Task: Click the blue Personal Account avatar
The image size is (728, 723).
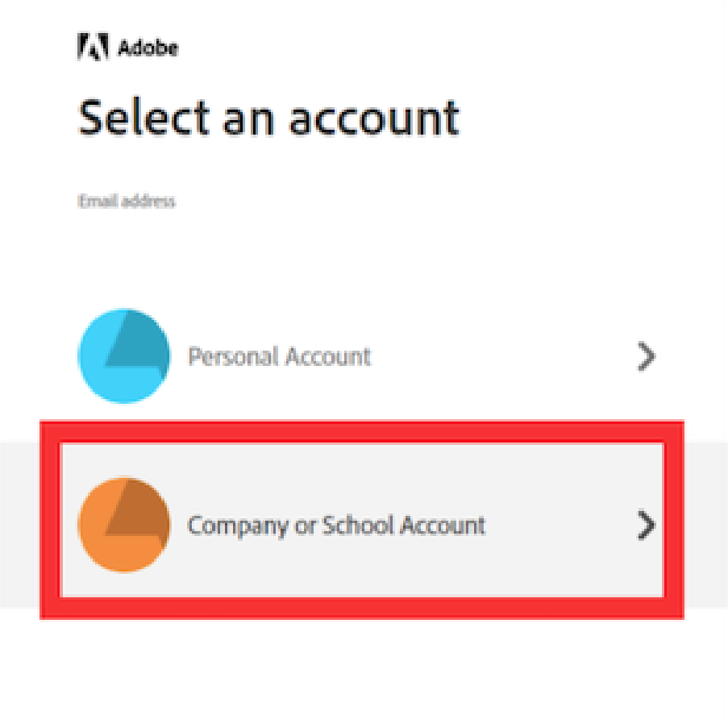Action: coord(123,355)
